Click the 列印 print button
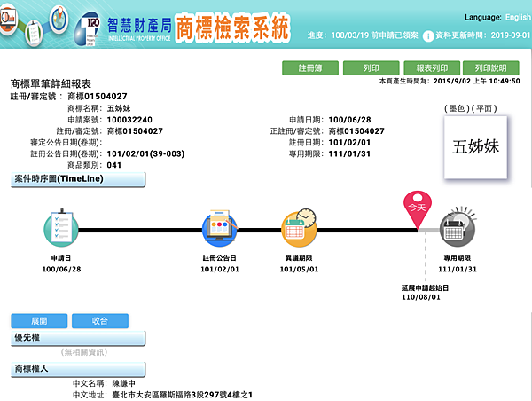 pyautogui.click(x=371, y=68)
